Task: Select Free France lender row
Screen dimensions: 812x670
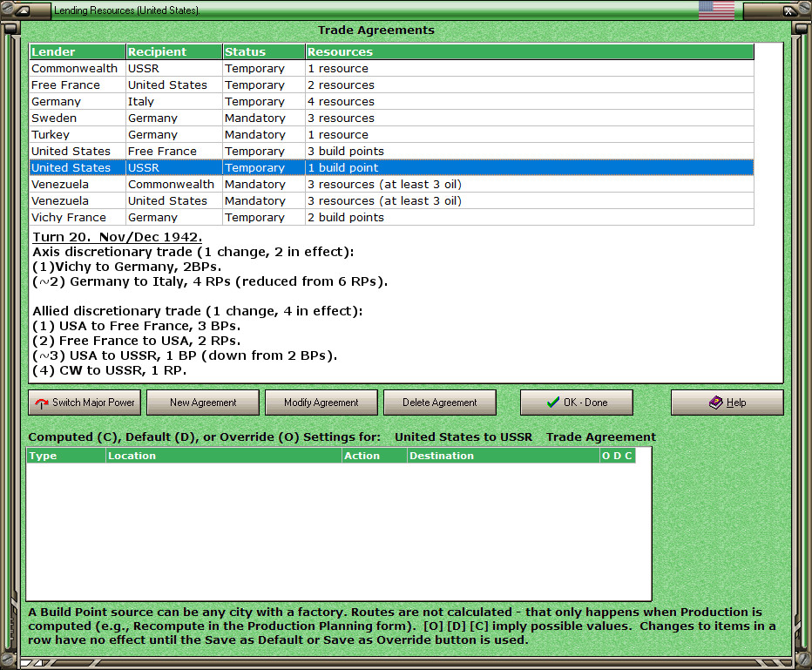Action: 391,85
